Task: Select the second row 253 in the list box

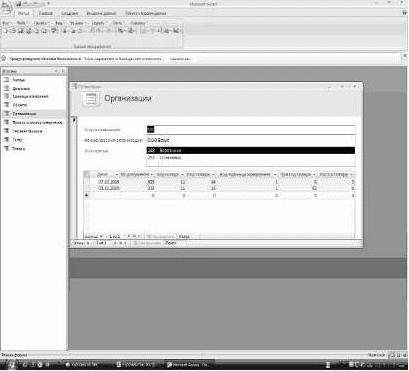Action: [x=251, y=158]
